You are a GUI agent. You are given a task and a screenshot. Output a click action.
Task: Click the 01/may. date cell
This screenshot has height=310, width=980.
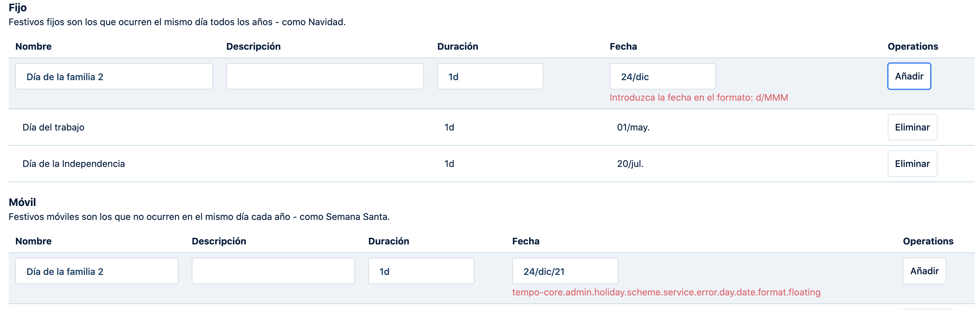(x=633, y=127)
